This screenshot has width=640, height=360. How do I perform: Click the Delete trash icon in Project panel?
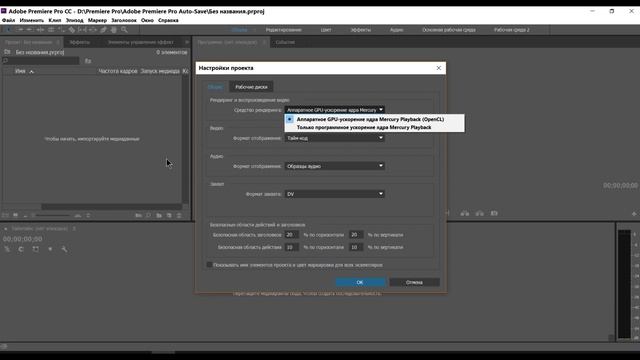point(179,215)
